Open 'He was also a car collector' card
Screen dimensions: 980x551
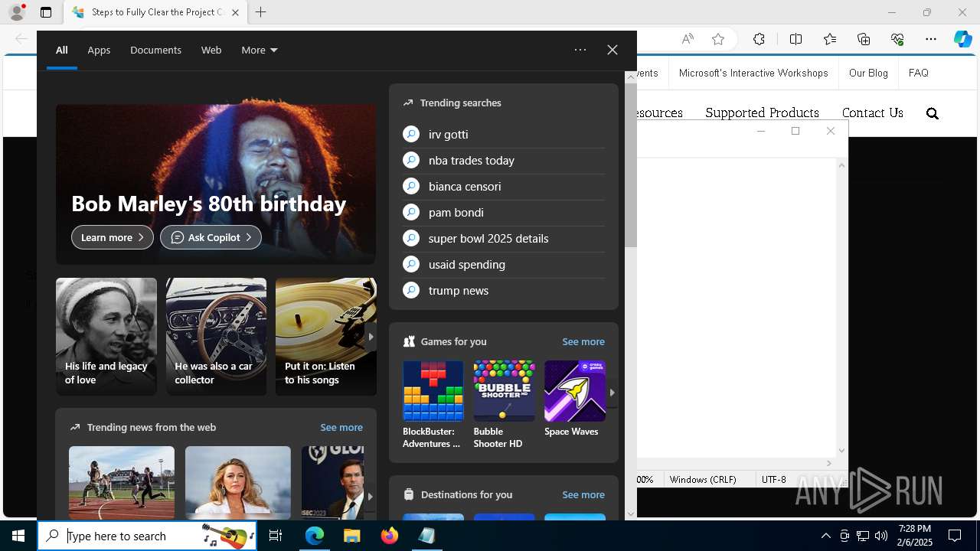[217, 337]
